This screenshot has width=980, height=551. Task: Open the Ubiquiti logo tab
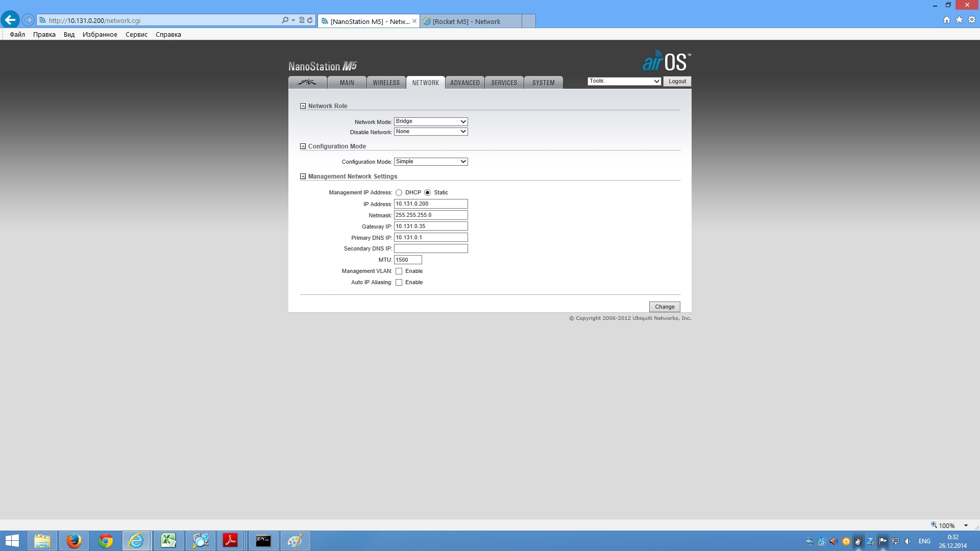pos(308,83)
